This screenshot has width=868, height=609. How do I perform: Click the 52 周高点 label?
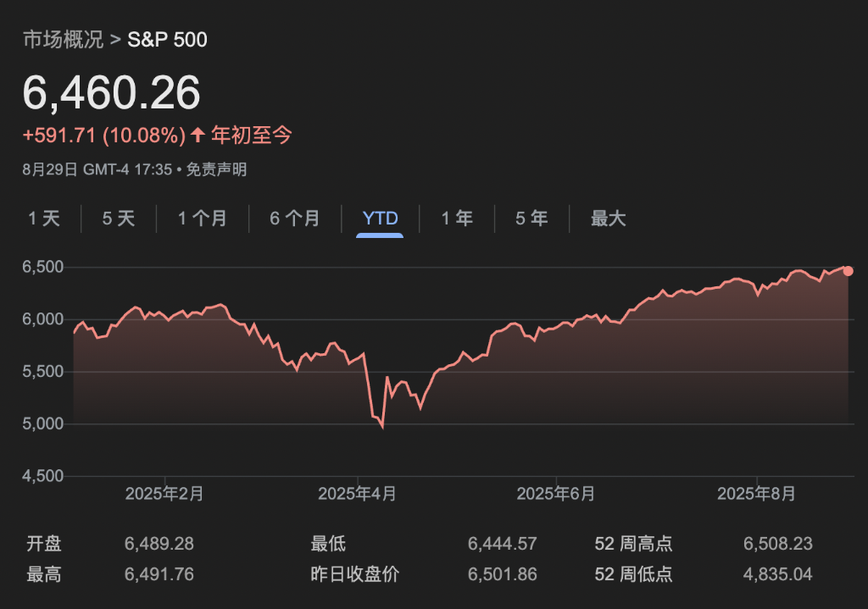click(x=633, y=544)
